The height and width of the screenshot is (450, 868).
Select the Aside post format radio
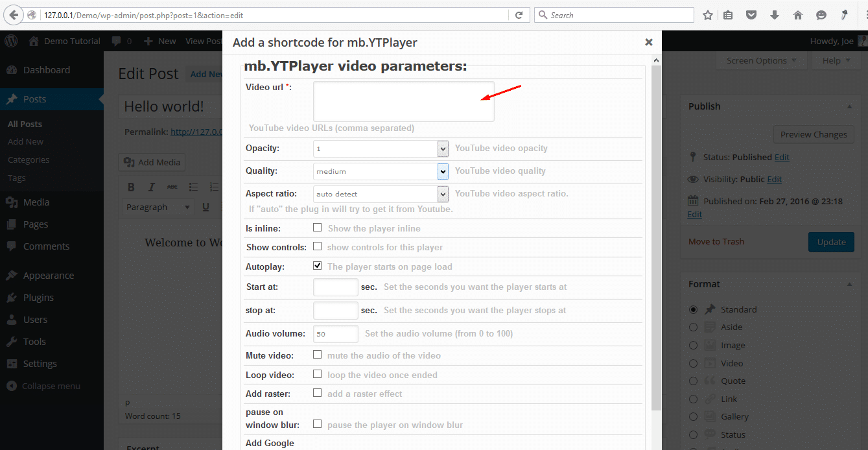(694, 327)
